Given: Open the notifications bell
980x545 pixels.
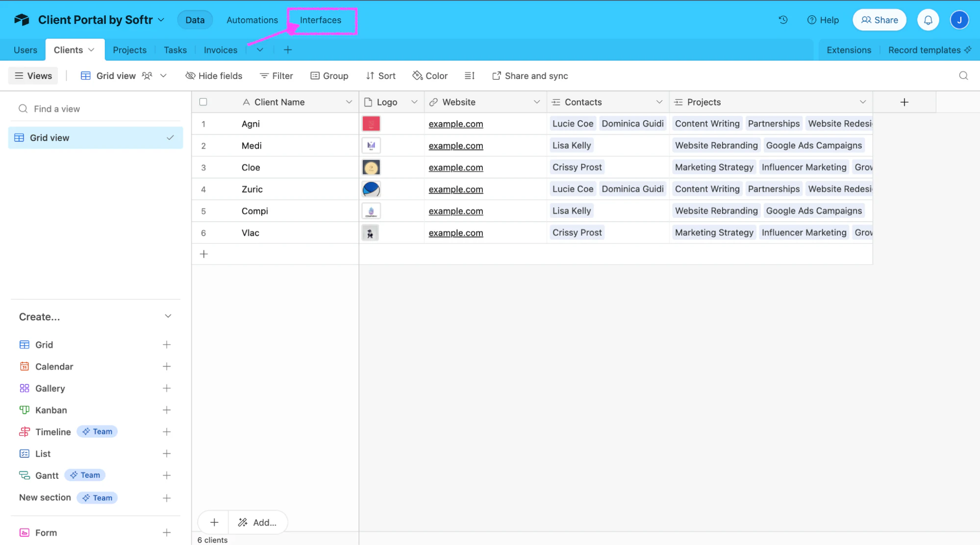Looking at the screenshot, I should pos(928,20).
